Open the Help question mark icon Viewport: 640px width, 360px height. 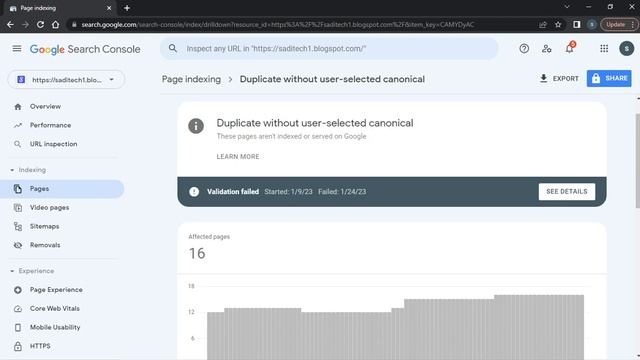[524, 49]
